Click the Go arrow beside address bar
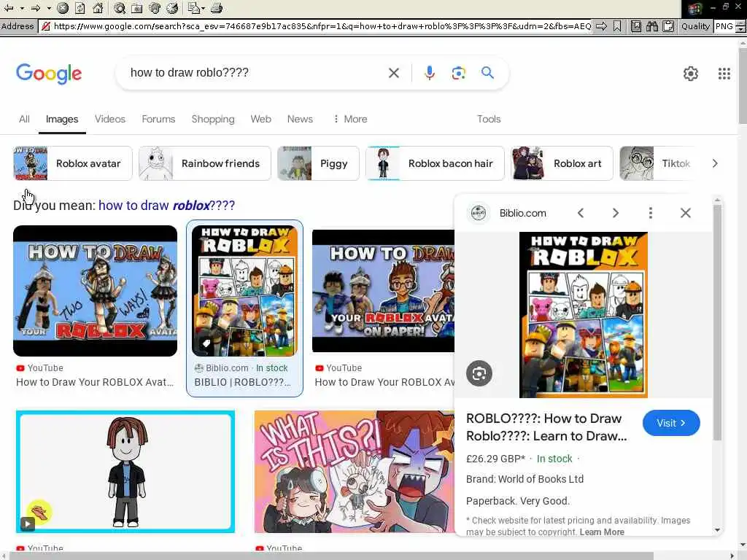Image resolution: width=747 pixels, height=560 pixels. click(602, 26)
